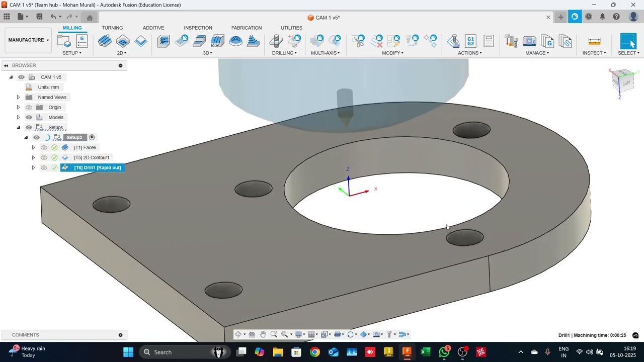The image size is (644, 362).
Task: Switch to the FABRICATION tab
Action: [x=247, y=28]
